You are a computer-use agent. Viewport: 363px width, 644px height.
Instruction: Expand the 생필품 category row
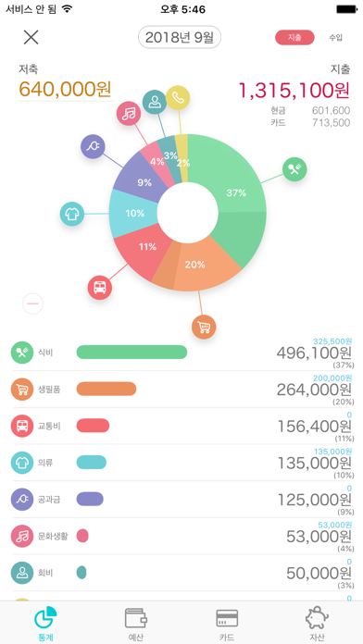181,389
